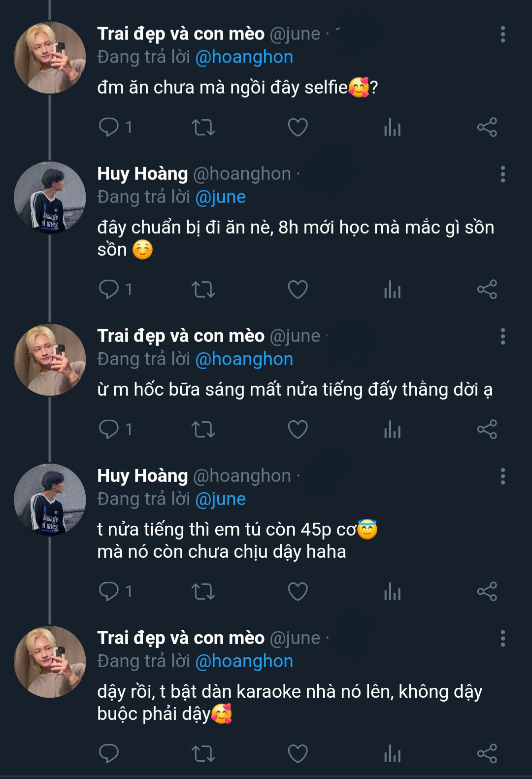The height and width of the screenshot is (779, 532).
Task: Open more options on the karaoke tweet
Action: point(502,639)
